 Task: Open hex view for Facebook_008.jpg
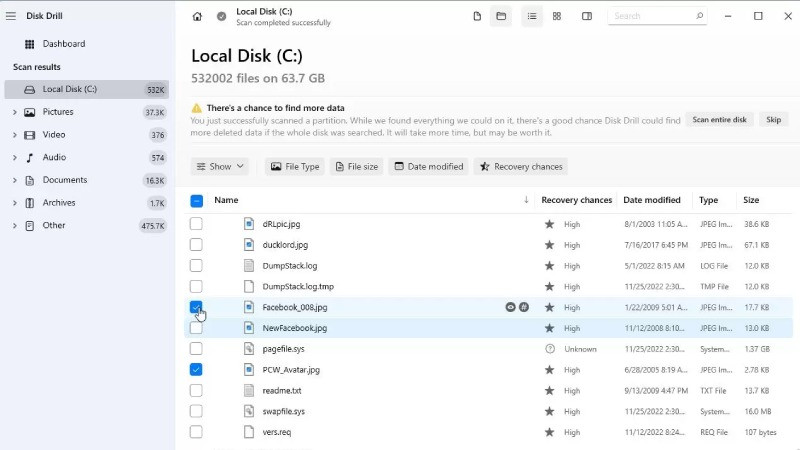click(524, 307)
